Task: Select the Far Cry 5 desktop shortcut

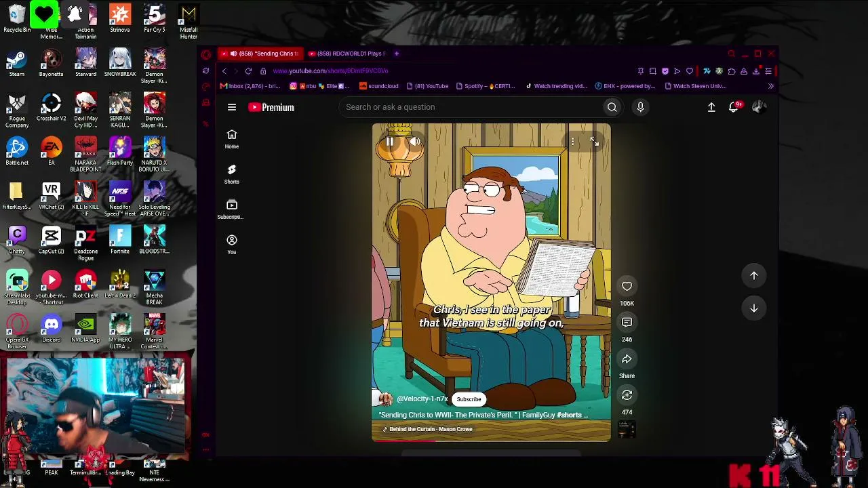Action: (x=155, y=19)
